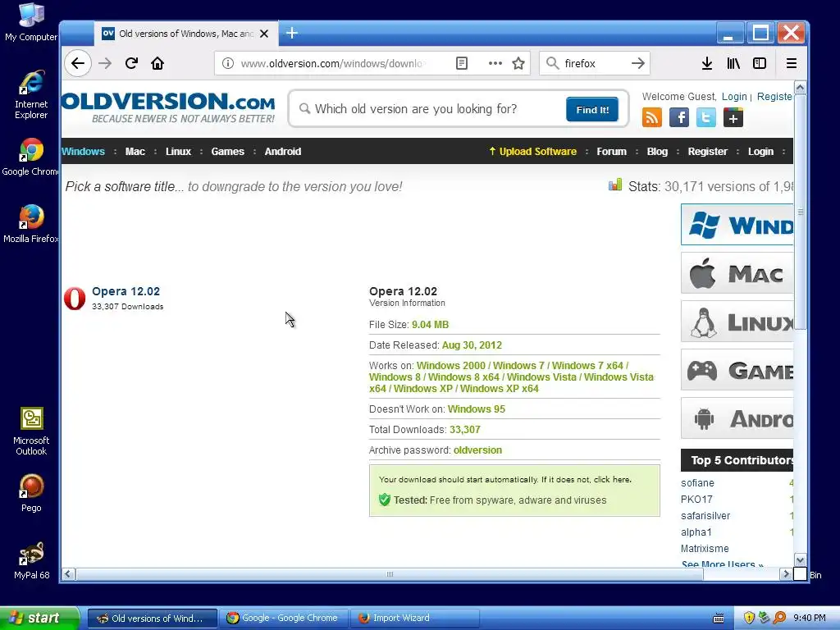Click the browser forward arrow

105,63
